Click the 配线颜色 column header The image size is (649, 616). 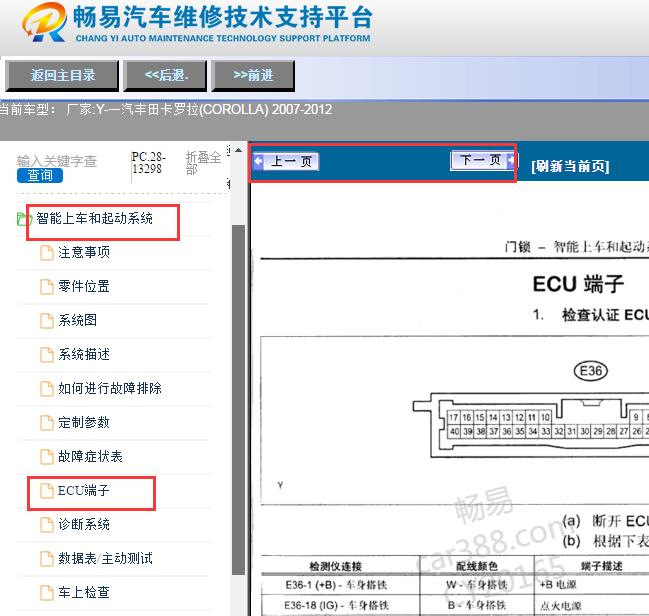click(477, 566)
